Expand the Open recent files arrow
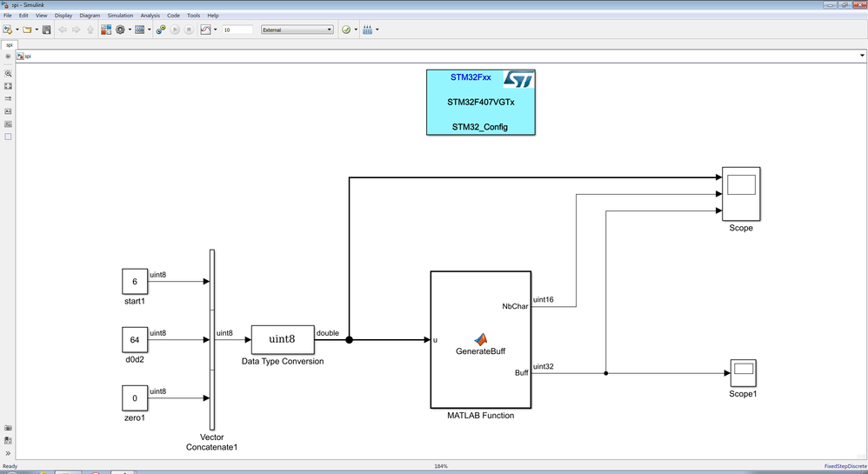The width and height of the screenshot is (868, 474). point(37,30)
